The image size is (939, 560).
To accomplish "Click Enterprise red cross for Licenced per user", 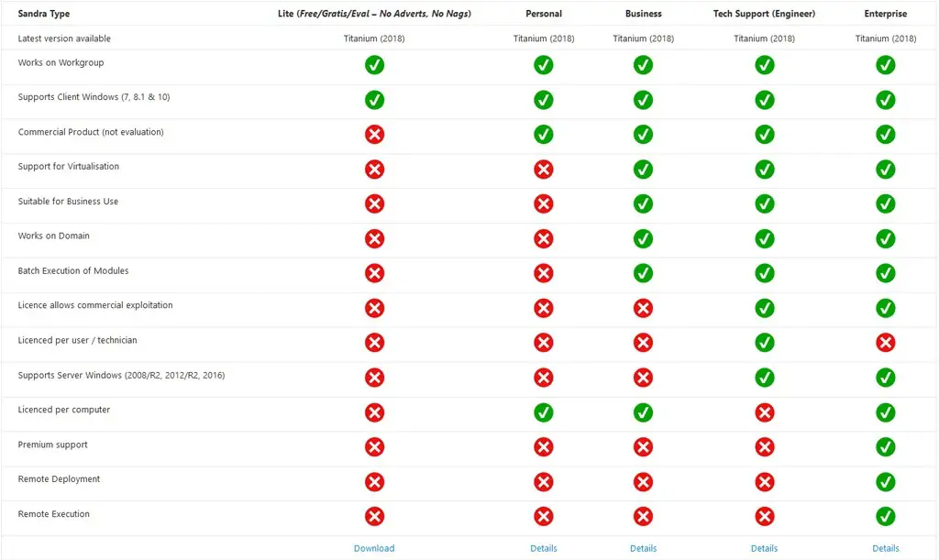I will 886,343.
